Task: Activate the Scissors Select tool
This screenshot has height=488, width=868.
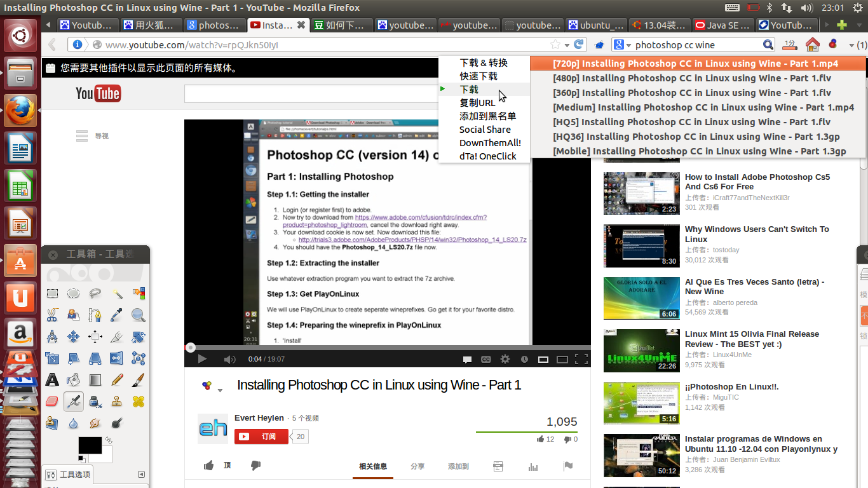Action: [x=52, y=315]
